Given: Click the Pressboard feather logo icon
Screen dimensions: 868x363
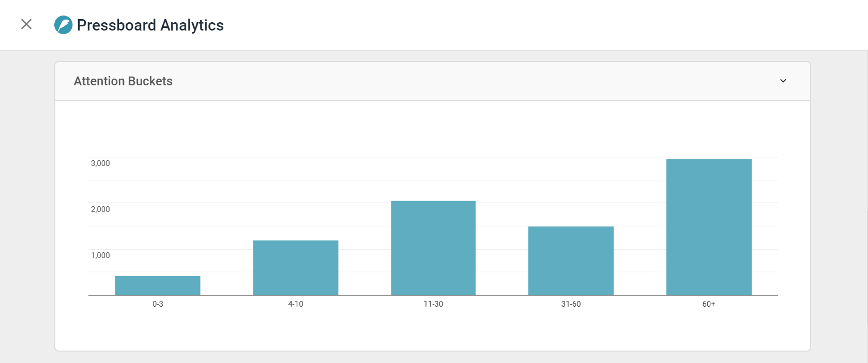Looking at the screenshot, I should 64,25.
